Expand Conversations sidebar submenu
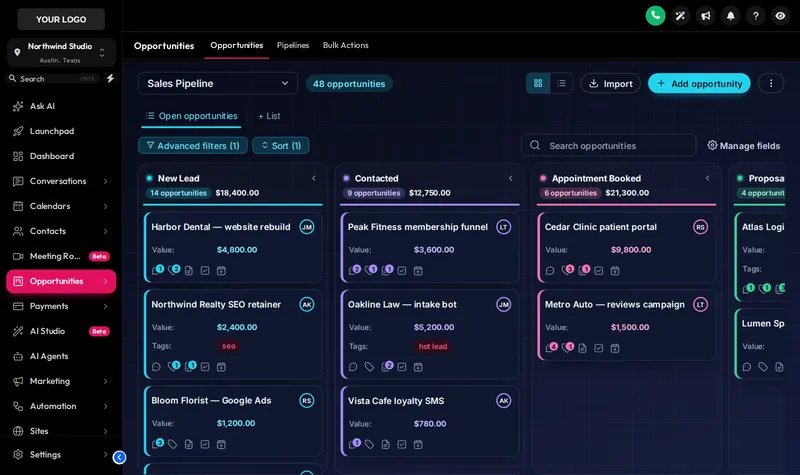The width and height of the screenshot is (800, 475). [106, 181]
